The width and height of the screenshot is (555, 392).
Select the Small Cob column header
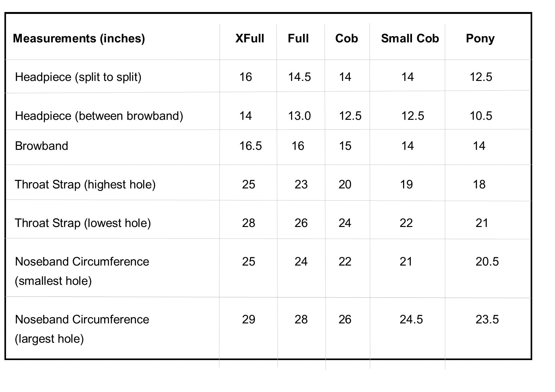410,39
